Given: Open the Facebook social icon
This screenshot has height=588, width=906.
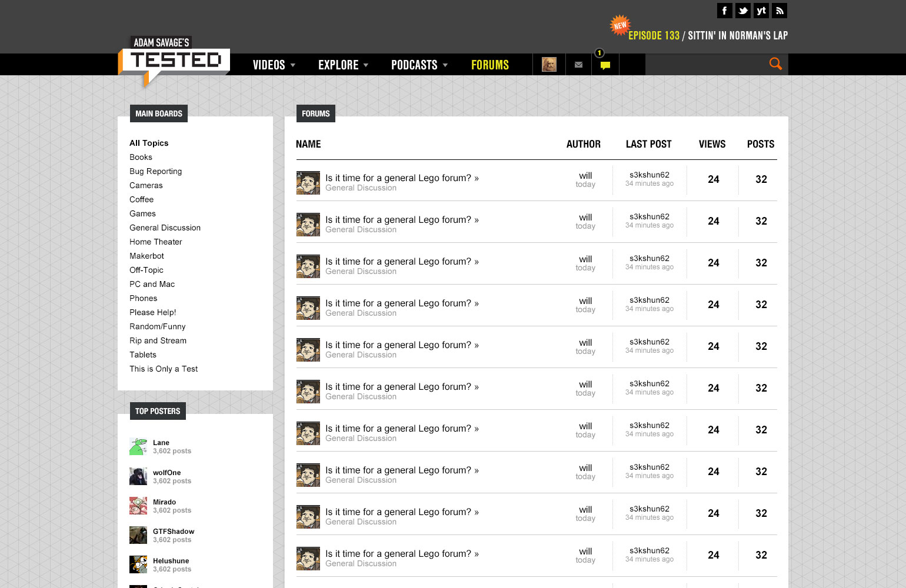Looking at the screenshot, I should (x=724, y=11).
